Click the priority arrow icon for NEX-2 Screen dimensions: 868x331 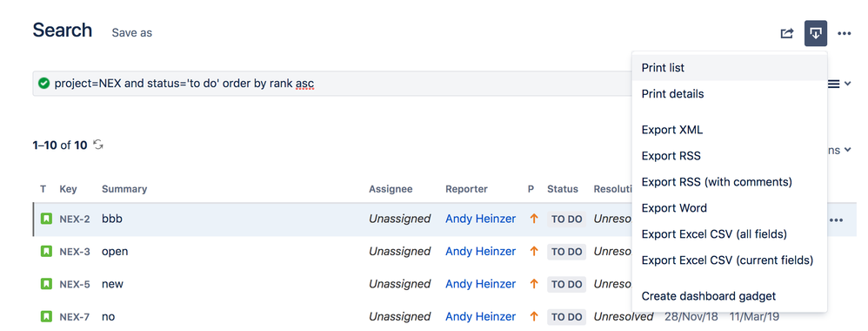click(534, 219)
